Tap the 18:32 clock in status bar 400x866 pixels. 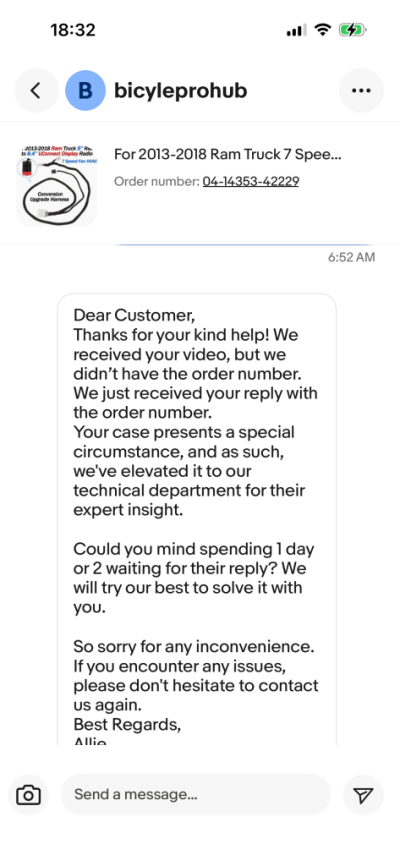click(73, 30)
